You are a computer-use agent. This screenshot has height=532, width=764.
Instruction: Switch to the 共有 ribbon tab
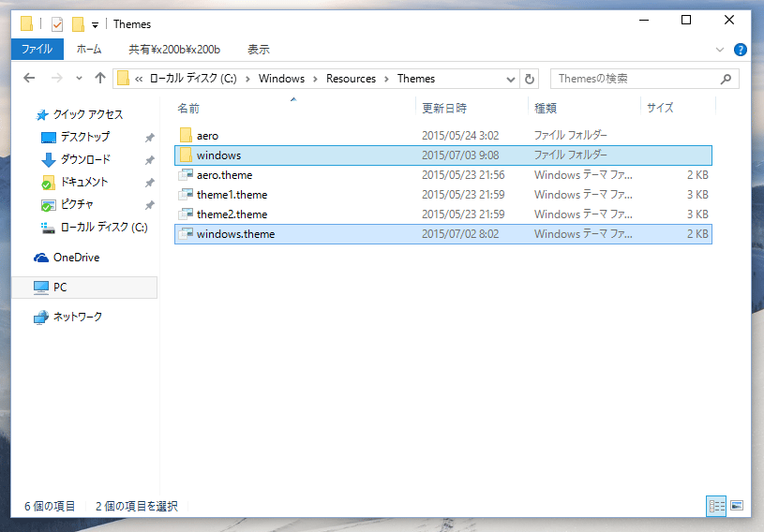[x=174, y=49]
